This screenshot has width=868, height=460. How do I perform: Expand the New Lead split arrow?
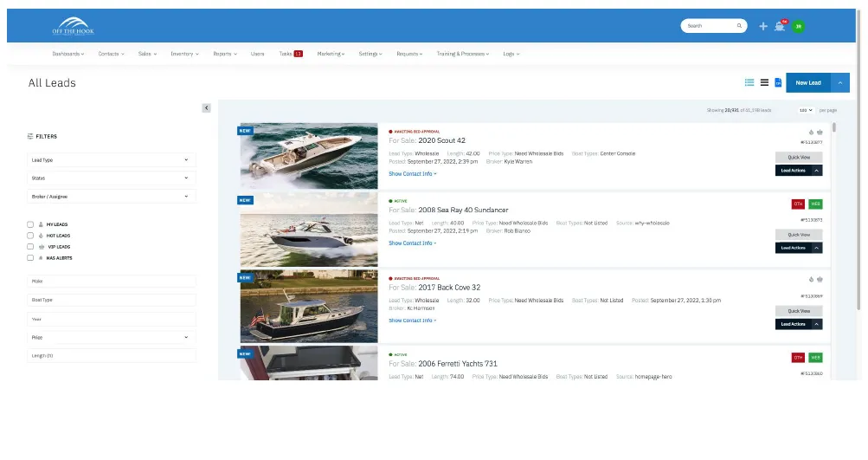(840, 82)
